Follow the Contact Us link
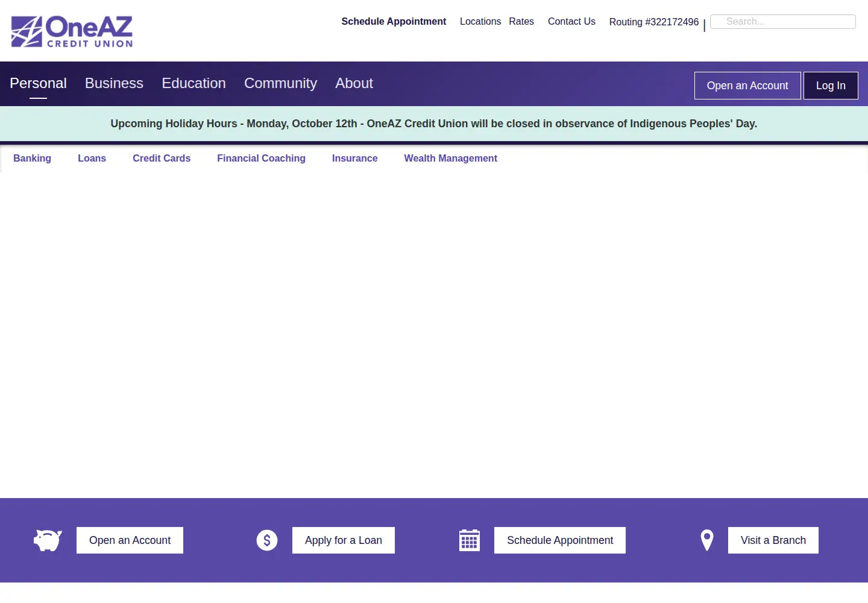Screen dimensions: 868x603 coord(571,21)
